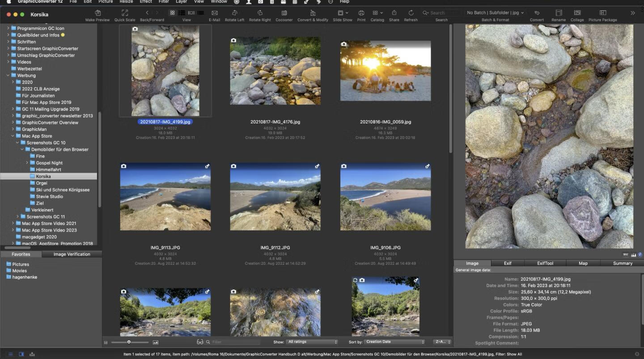Click the Rename toolbar icon
The height and width of the screenshot is (359, 644).
pos(559,13)
